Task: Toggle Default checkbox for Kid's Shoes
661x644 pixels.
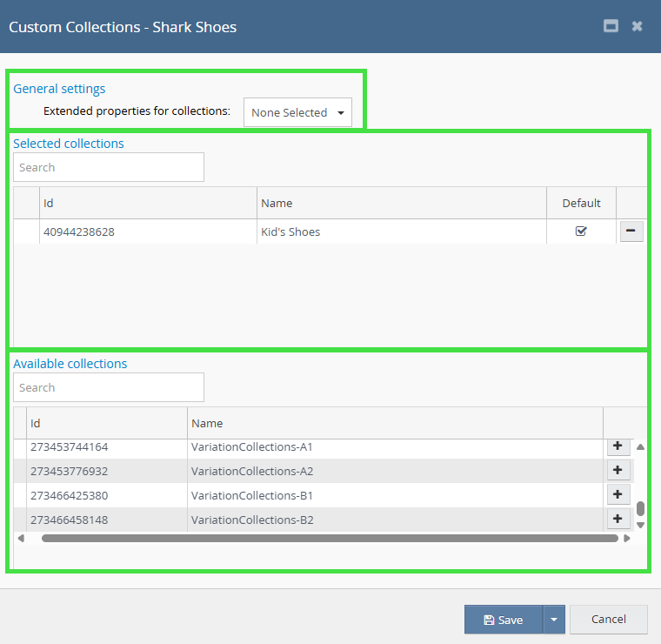Action: (x=581, y=231)
